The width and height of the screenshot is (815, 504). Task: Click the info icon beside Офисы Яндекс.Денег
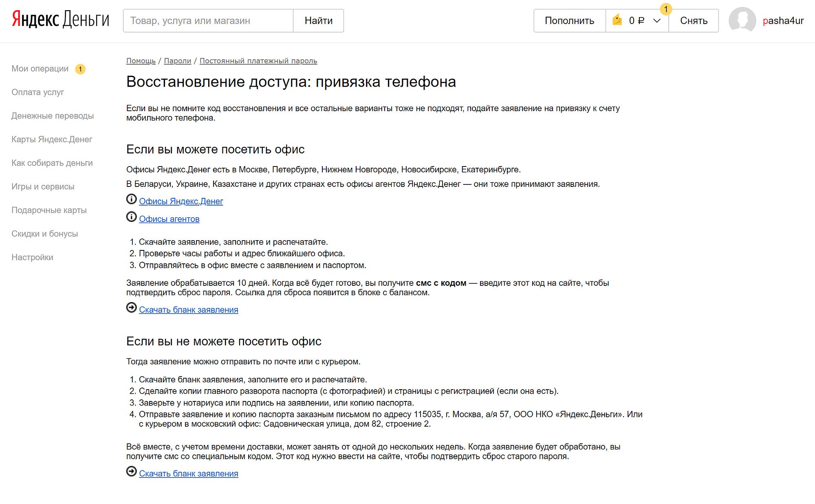pyautogui.click(x=131, y=199)
